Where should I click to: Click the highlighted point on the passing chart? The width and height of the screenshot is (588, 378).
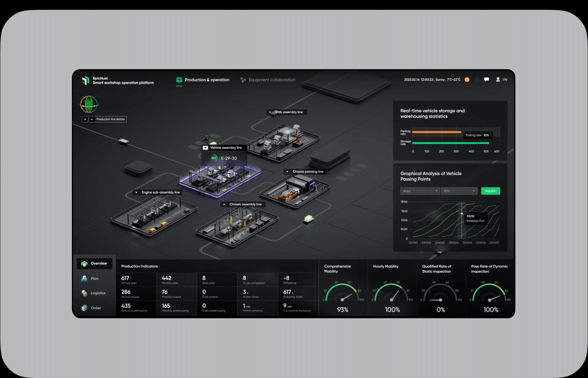point(462,214)
